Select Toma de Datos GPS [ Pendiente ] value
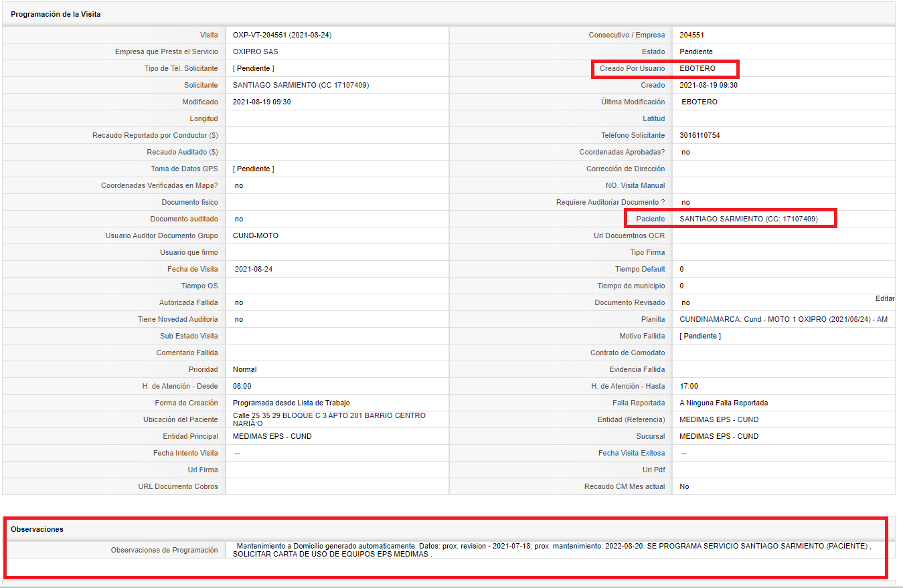Viewport: 903px width, 588px height. (x=254, y=169)
